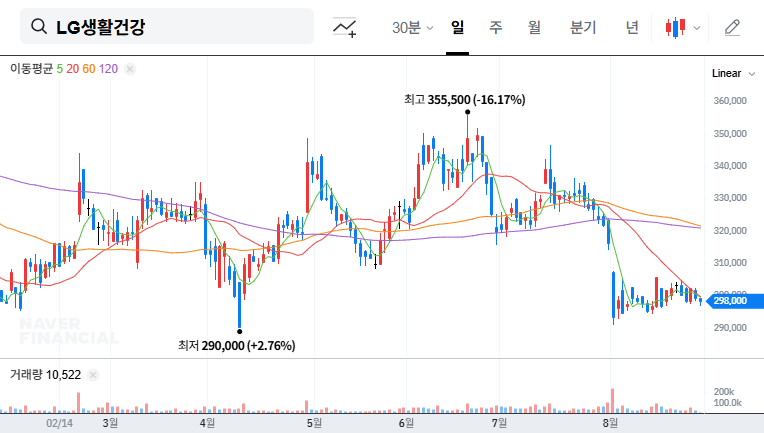Screen dimensions: 764x433
Task: Switch to the 년 yearly tab
Action: point(632,27)
